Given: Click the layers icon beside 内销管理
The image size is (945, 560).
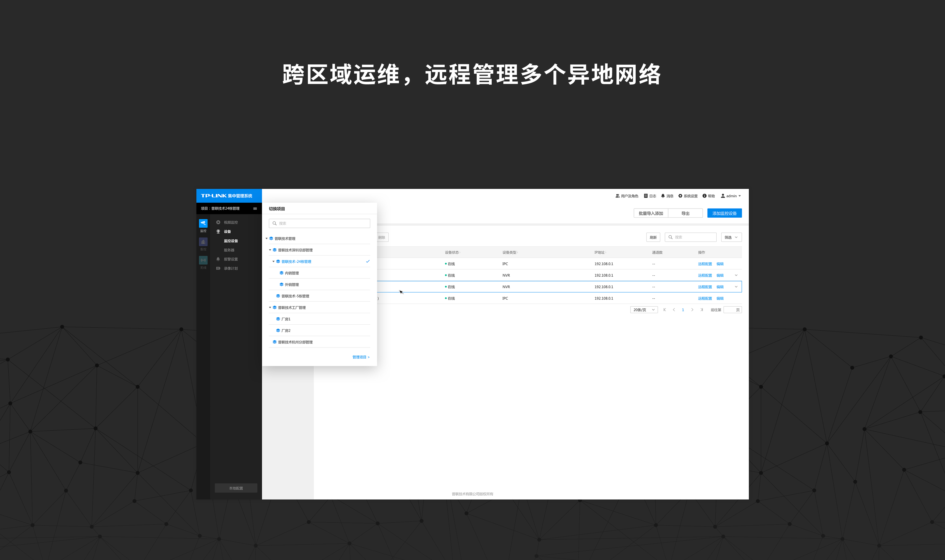Looking at the screenshot, I should [x=281, y=273].
